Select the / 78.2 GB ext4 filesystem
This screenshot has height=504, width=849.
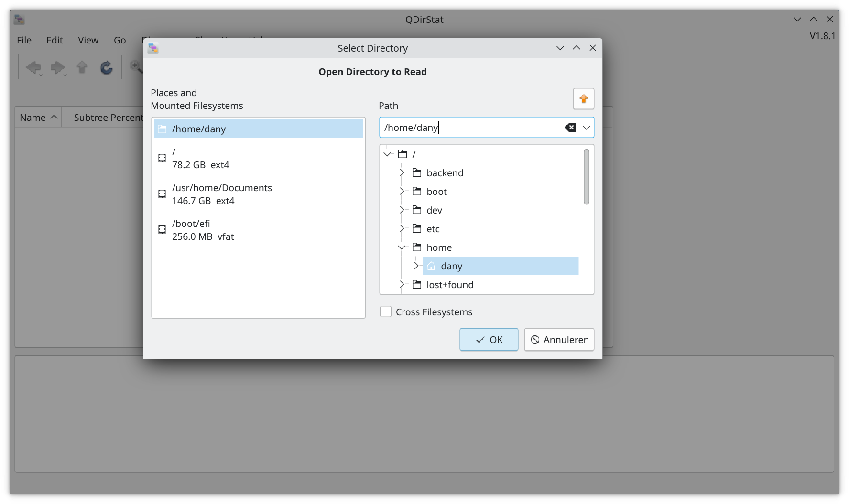(x=258, y=158)
